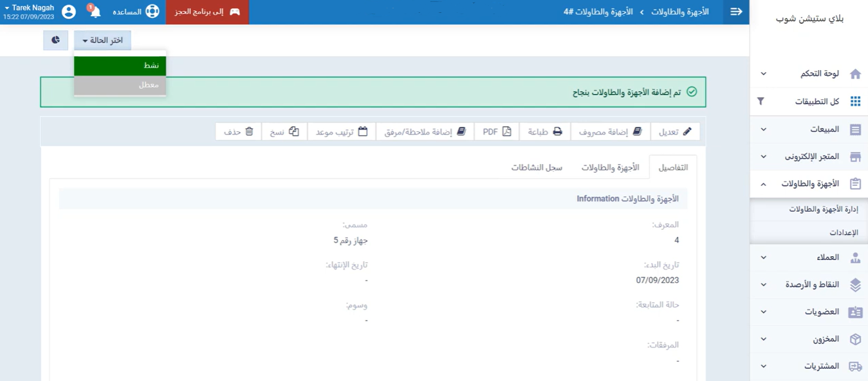
Task: Export record using PDF button
Action: (x=497, y=131)
